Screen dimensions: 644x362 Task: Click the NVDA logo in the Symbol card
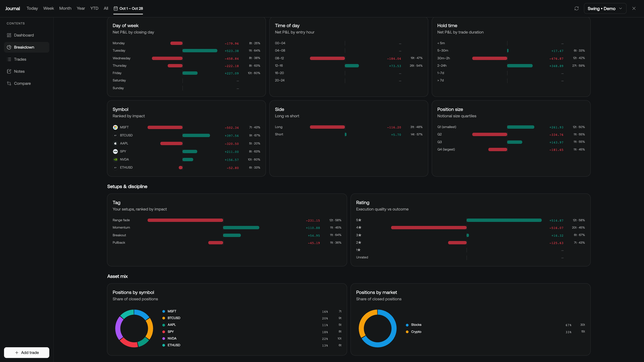point(115,159)
